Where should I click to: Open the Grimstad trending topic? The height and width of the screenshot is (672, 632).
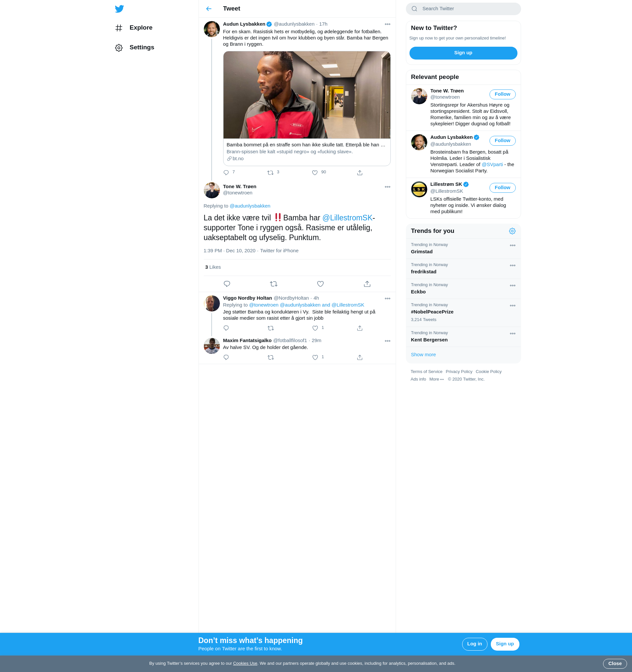coord(422,252)
